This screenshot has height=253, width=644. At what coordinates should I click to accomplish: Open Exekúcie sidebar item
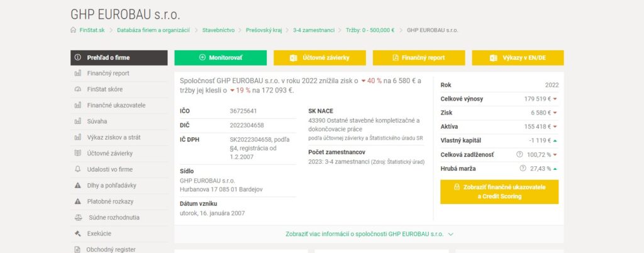[119, 233]
